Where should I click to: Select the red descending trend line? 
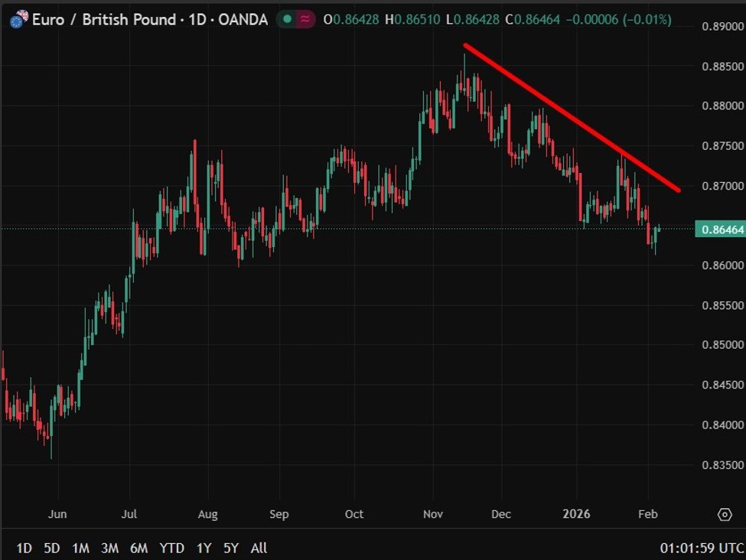click(x=572, y=117)
